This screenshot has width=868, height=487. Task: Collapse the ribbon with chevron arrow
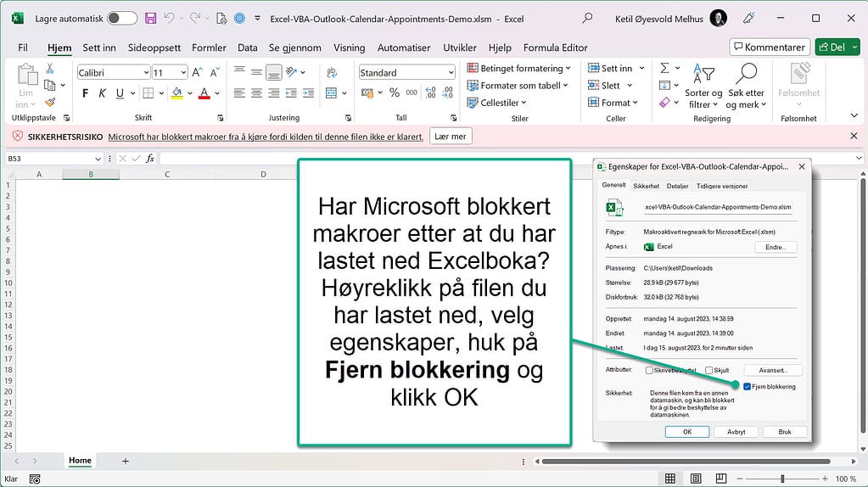[x=854, y=115]
